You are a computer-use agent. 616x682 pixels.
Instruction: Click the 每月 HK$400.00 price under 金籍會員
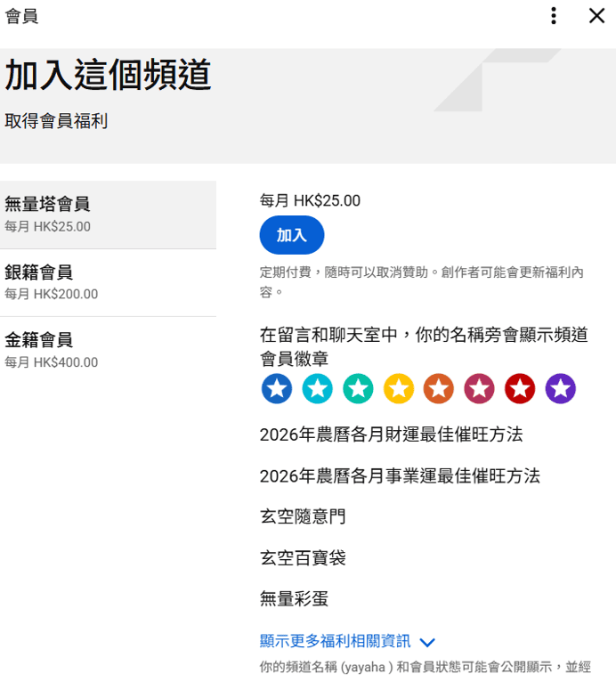(x=52, y=361)
